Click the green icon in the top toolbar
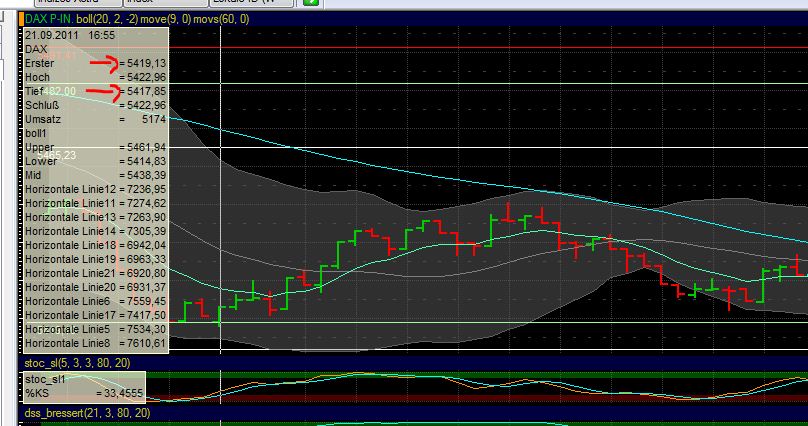 click(311, 3)
